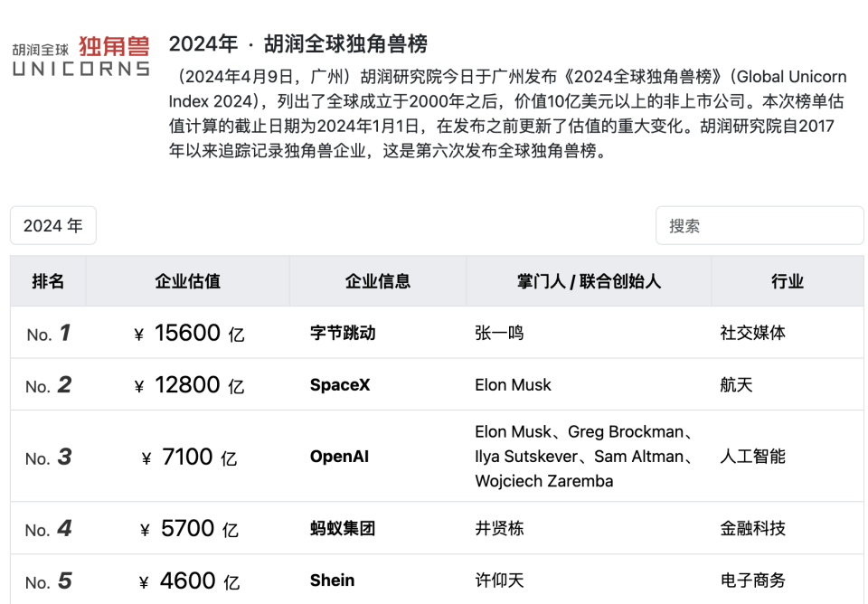Screen dimensions: 868x604
Task: Click the 2024年 · 胡润全球独角兽榜 title
Action: coord(298,43)
